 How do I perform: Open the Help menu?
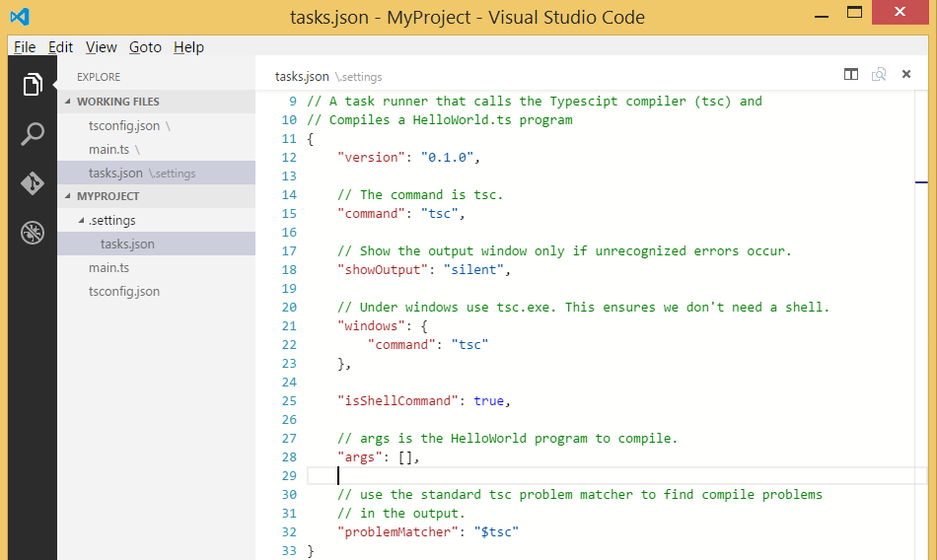[188, 46]
